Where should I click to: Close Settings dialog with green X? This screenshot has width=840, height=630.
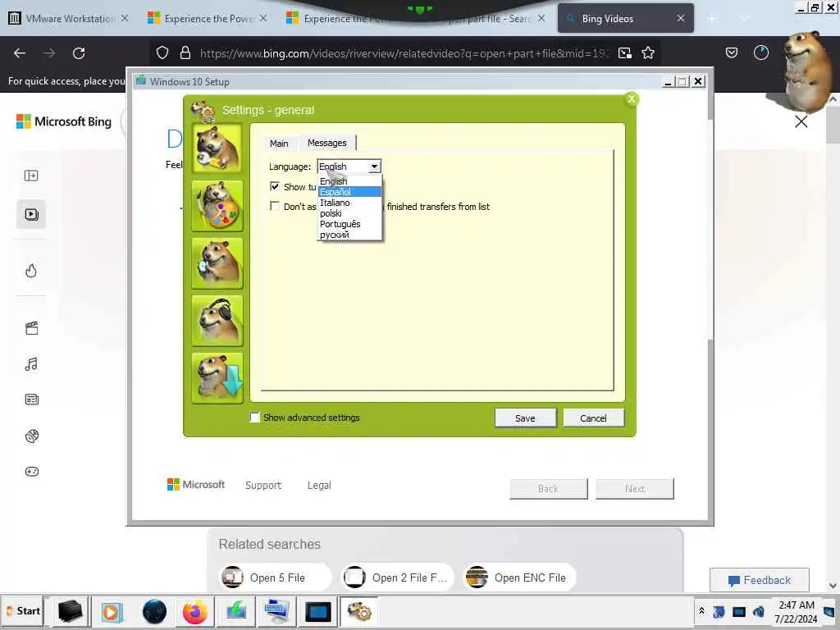631,99
